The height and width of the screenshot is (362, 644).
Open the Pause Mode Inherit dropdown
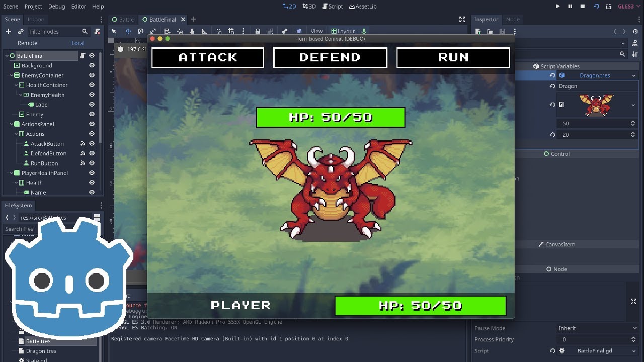(x=597, y=328)
